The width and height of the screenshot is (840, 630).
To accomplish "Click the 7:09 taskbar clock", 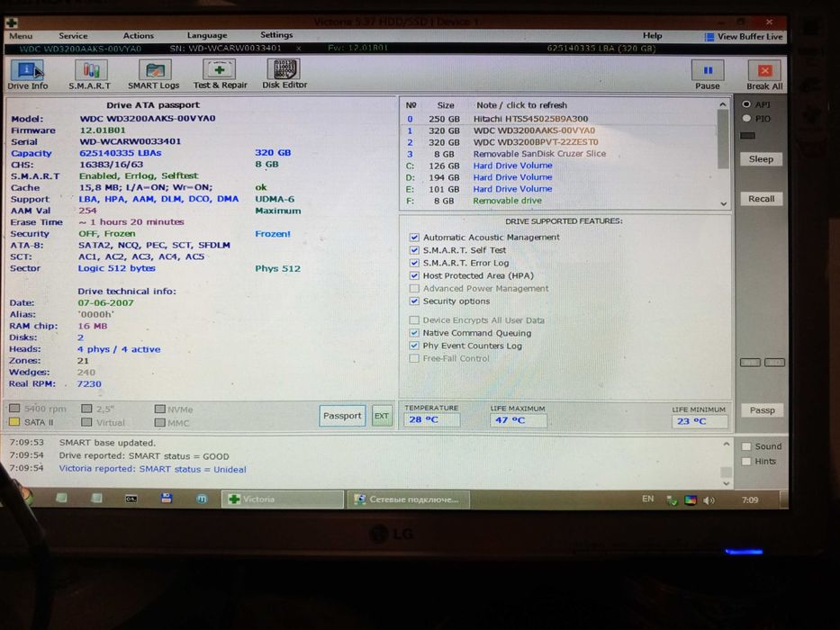I will 750,500.
